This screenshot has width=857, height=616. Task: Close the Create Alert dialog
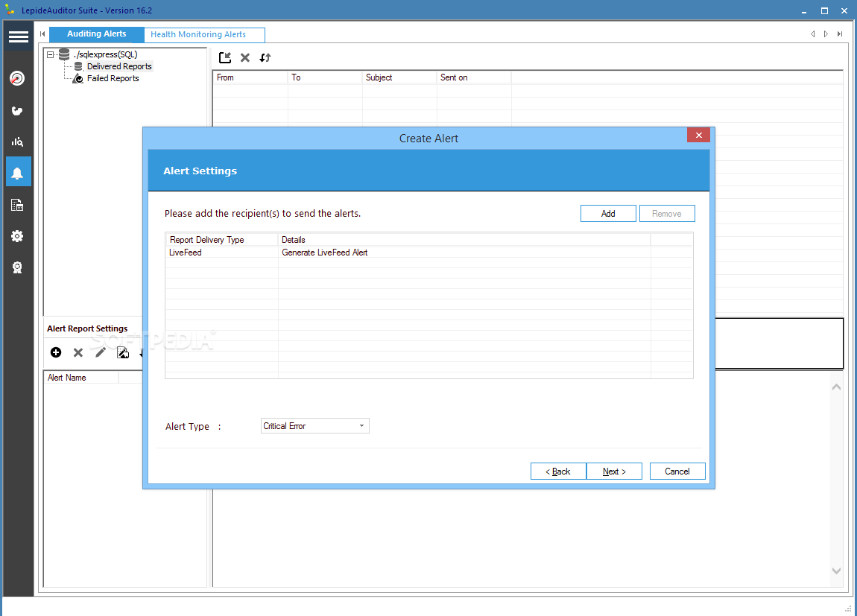click(698, 135)
